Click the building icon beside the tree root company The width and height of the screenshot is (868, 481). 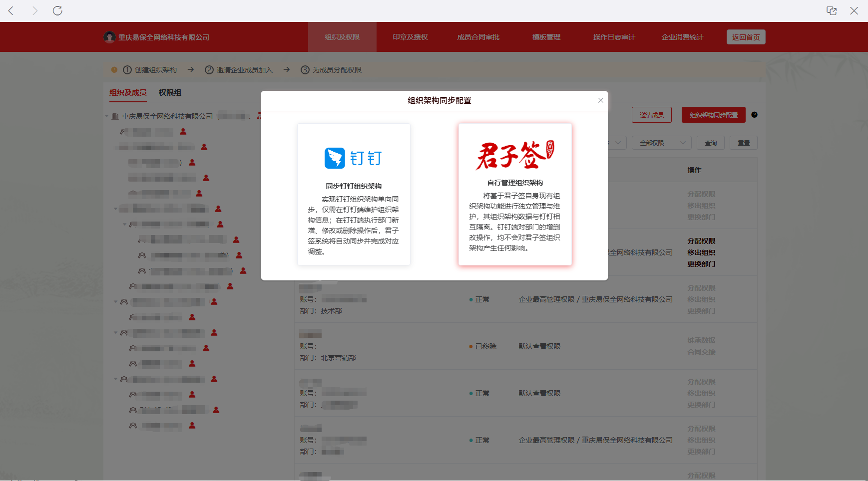click(x=115, y=116)
